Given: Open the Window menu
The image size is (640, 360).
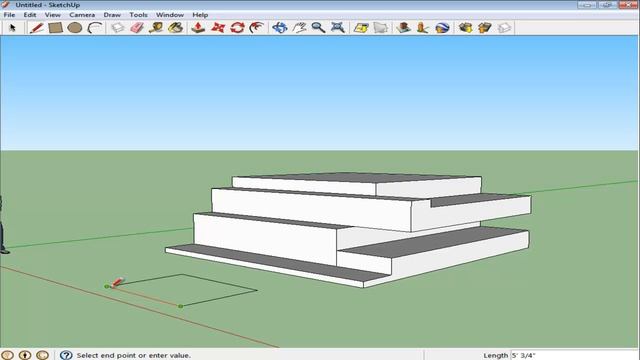Looking at the screenshot, I should point(170,15).
